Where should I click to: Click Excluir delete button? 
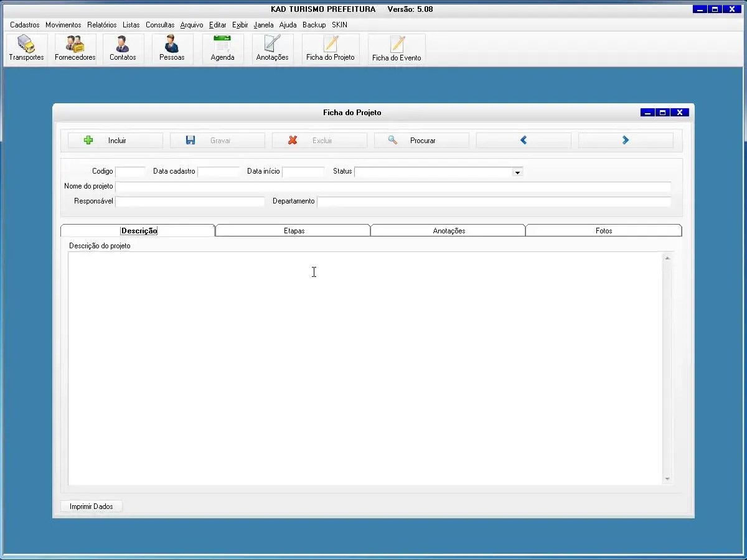click(x=319, y=141)
